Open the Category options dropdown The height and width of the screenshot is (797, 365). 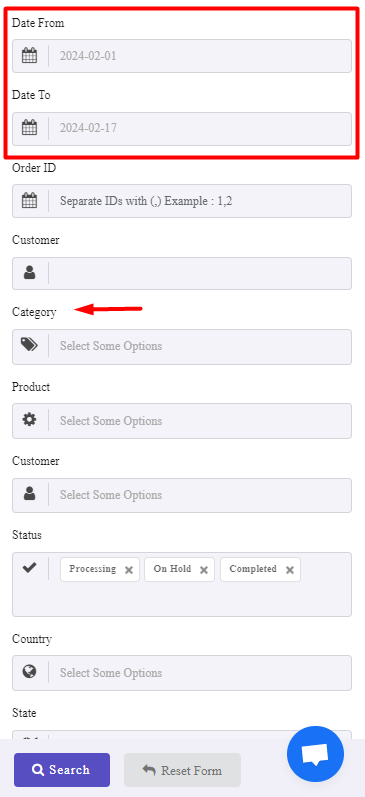coord(200,346)
